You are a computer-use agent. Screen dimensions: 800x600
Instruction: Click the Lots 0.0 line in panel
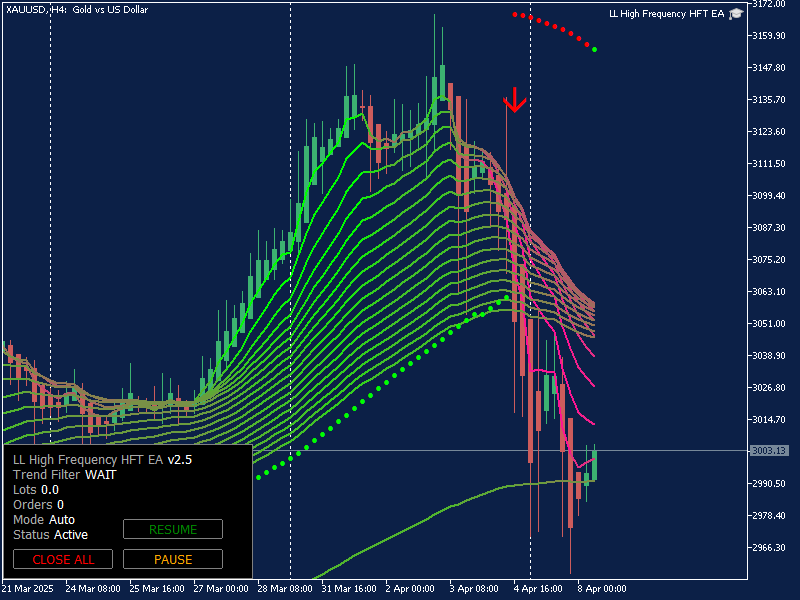(x=36, y=490)
